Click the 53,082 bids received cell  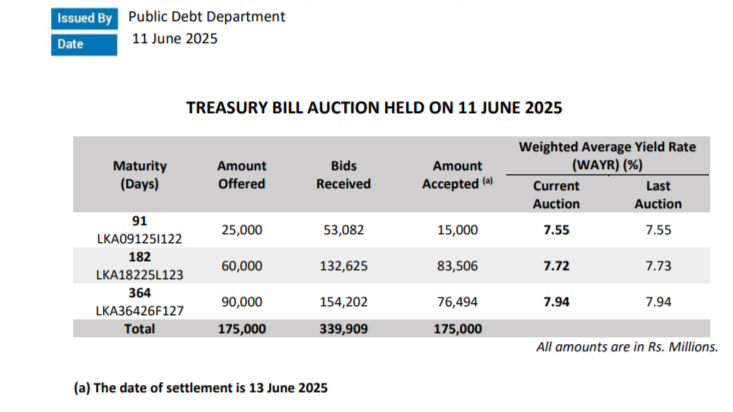point(344,230)
